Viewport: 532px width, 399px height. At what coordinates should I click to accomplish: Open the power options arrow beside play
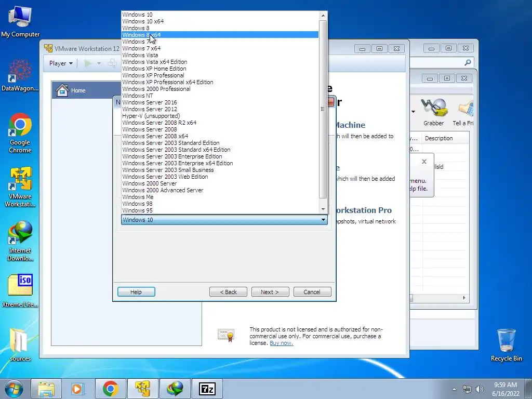99,63
